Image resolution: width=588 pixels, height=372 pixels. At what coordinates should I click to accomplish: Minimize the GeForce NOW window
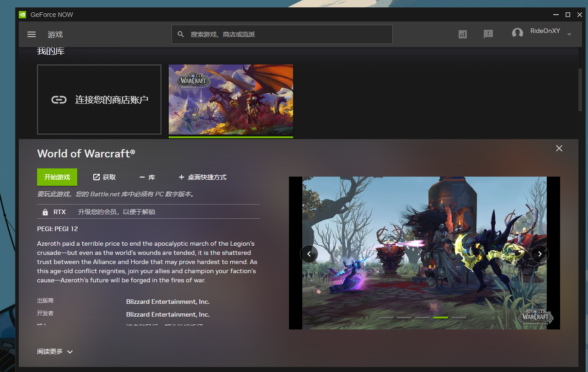tap(556, 15)
